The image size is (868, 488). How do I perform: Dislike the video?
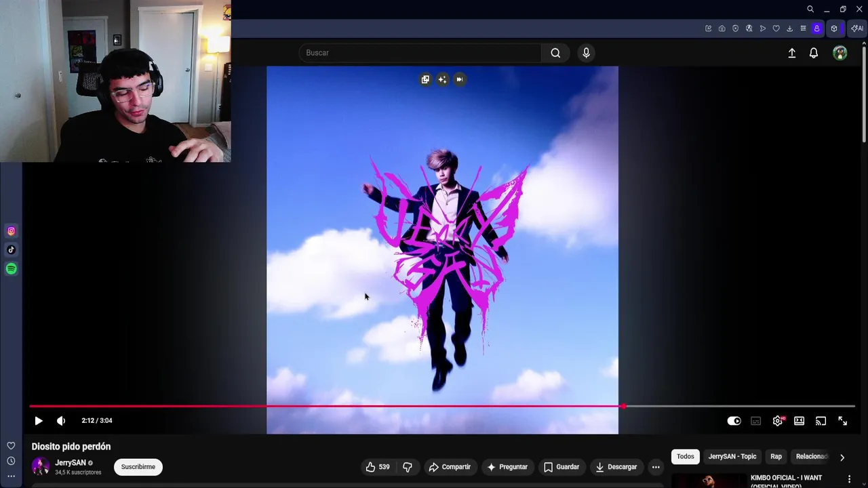click(x=408, y=467)
